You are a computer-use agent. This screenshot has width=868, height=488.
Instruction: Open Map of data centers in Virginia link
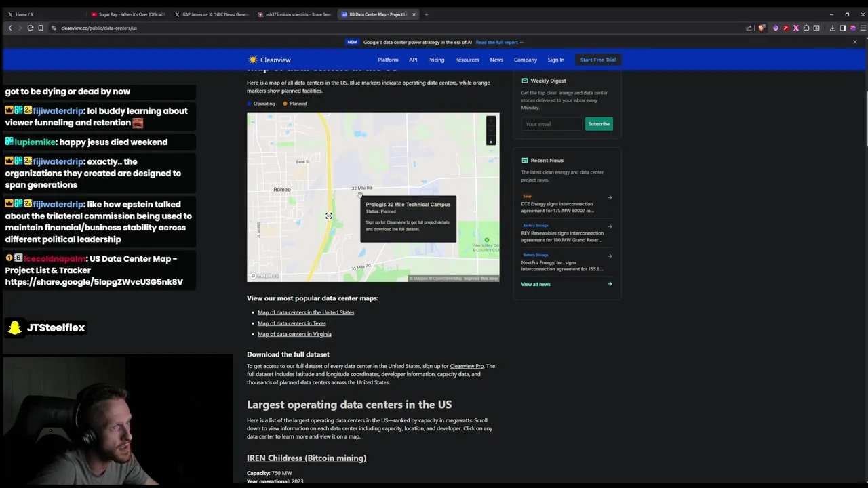pos(294,334)
